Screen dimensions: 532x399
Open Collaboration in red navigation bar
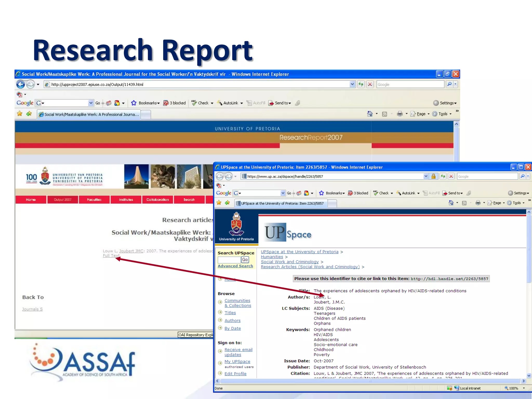(158, 199)
